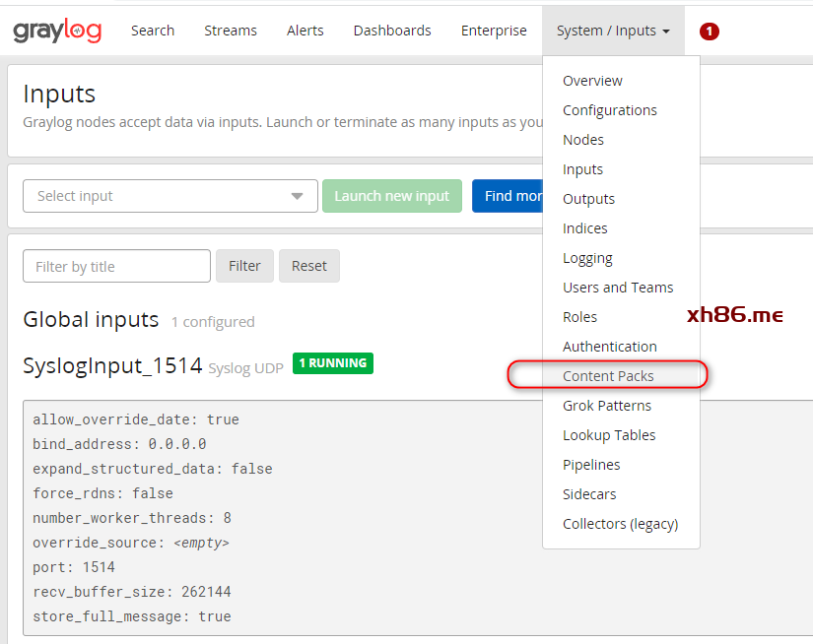
Task: Open Collectors (legacy) entry
Action: point(620,524)
